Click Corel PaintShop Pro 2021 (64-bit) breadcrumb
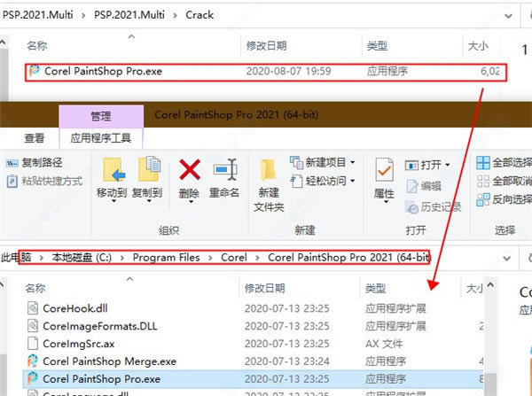The width and height of the screenshot is (532, 396). coord(349,258)
